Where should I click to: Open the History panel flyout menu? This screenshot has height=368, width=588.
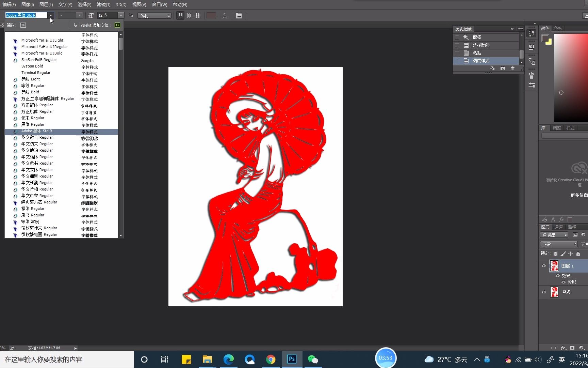click(x=521, y=29)
